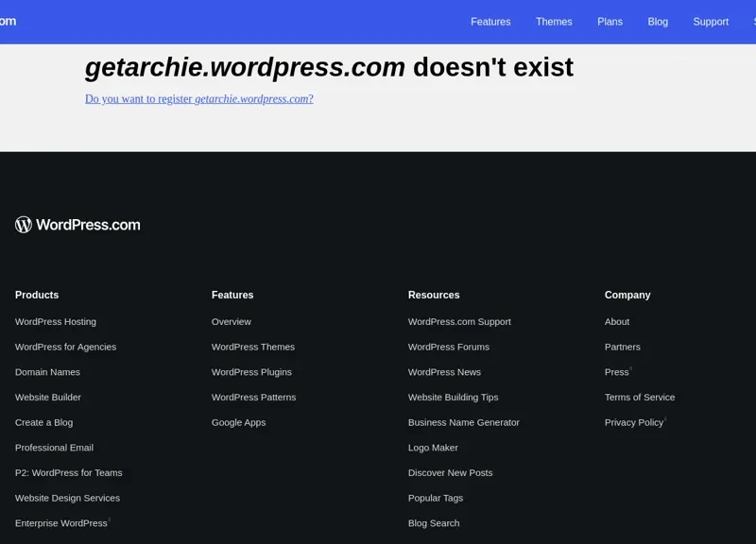Open Enterprise WordPress link
The height and width of the screenshot is (544, 756).
61,523
